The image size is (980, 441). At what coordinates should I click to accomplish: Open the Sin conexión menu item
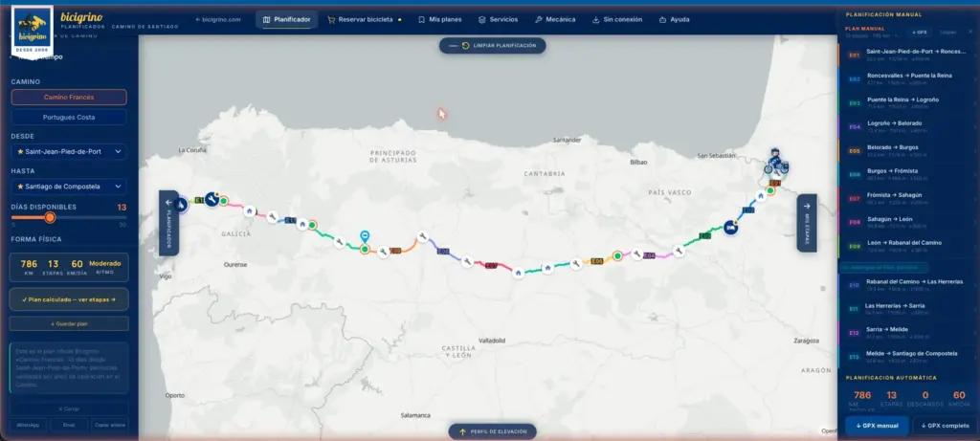(617, 19)
